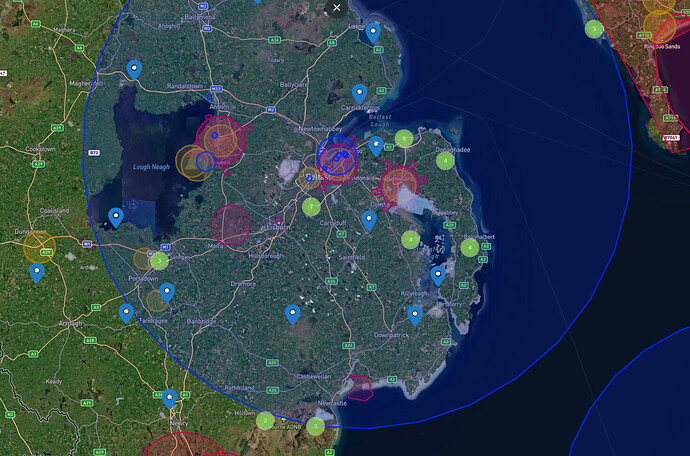690x456 pixels.
Task: Click the blue pin near Larne
Action: [373, 33]
